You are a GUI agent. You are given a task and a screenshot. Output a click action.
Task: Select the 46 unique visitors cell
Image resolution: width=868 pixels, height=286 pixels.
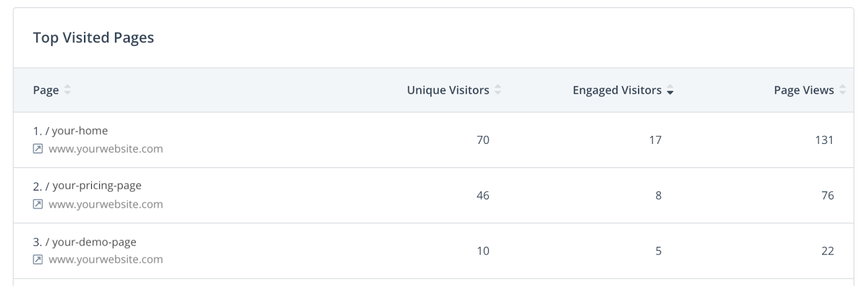click(483, 195)
